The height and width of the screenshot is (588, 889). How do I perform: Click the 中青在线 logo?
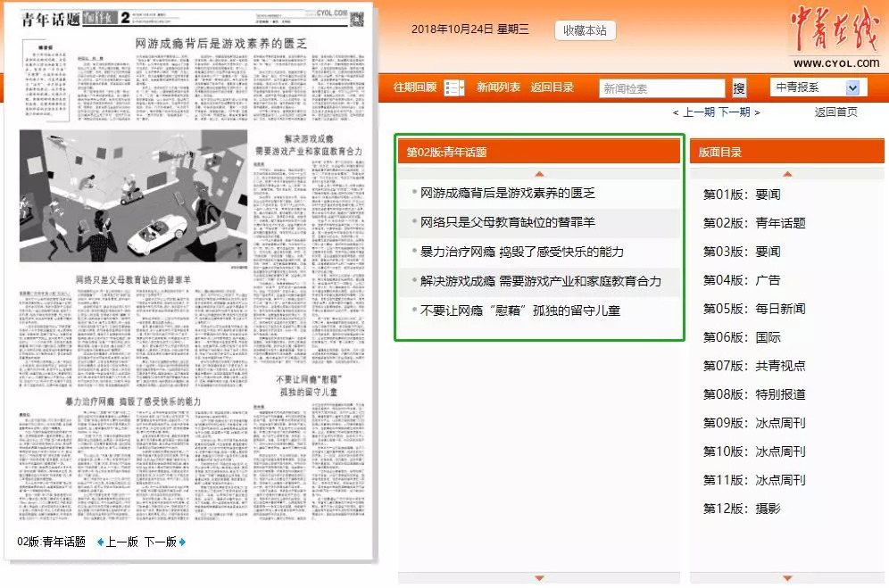point(835,30)
